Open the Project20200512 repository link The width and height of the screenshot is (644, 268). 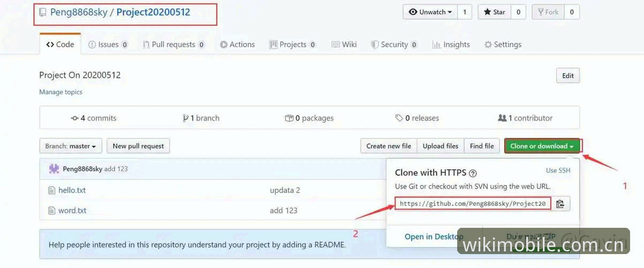coord(153,12)
